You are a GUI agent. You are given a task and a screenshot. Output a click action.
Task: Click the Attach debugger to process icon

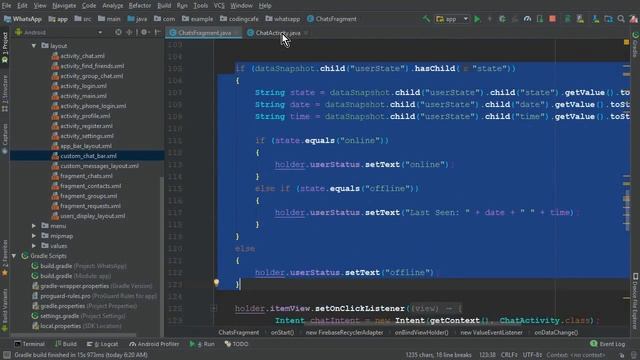click(x=540, y=19)
